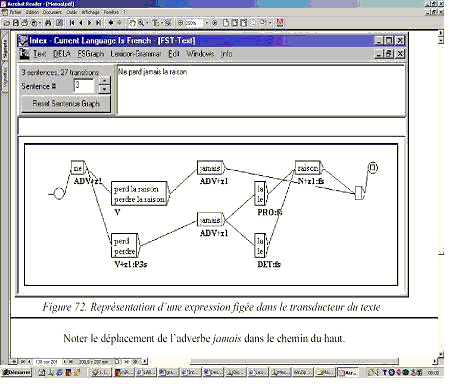Go to next page using toolbar arrow
This screenshot has height=384, width=450.
[89, 23]
